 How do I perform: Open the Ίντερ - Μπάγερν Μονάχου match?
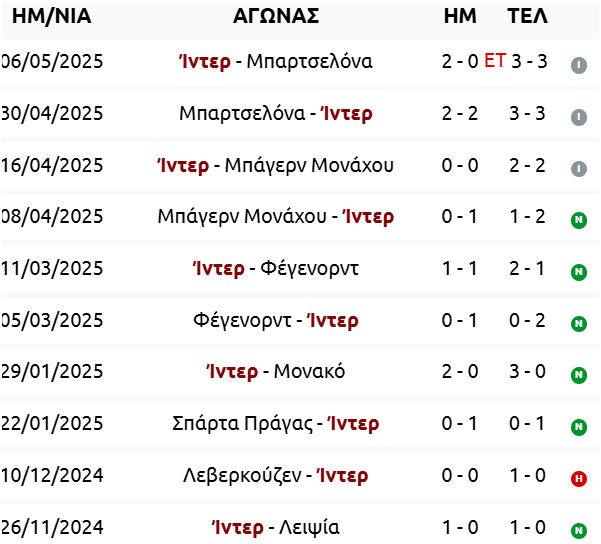coord(276,165)
